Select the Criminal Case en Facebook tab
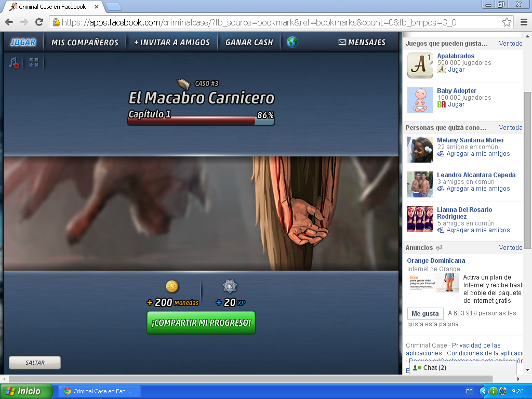 [x=52, y=7]
